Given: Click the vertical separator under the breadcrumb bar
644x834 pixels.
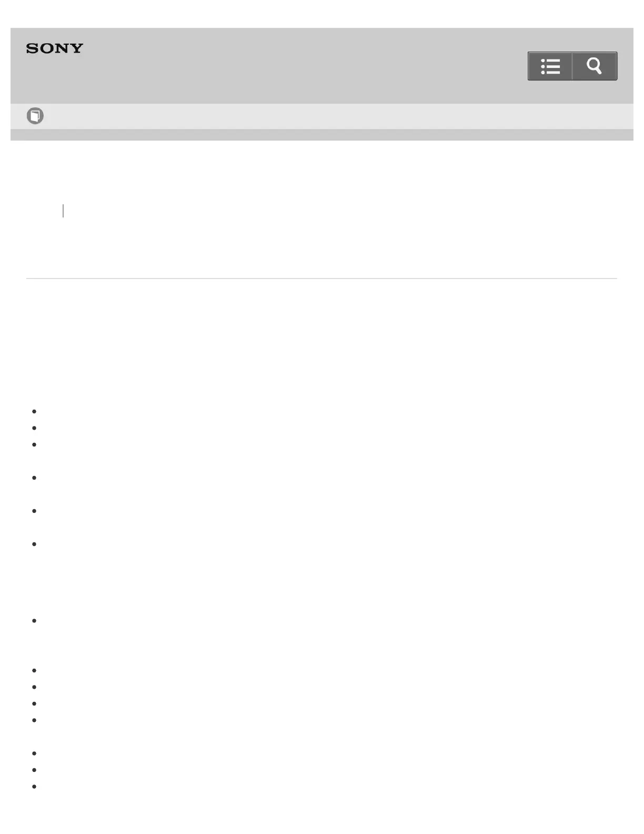Looking at the screenshot, I should click(63, 211).
